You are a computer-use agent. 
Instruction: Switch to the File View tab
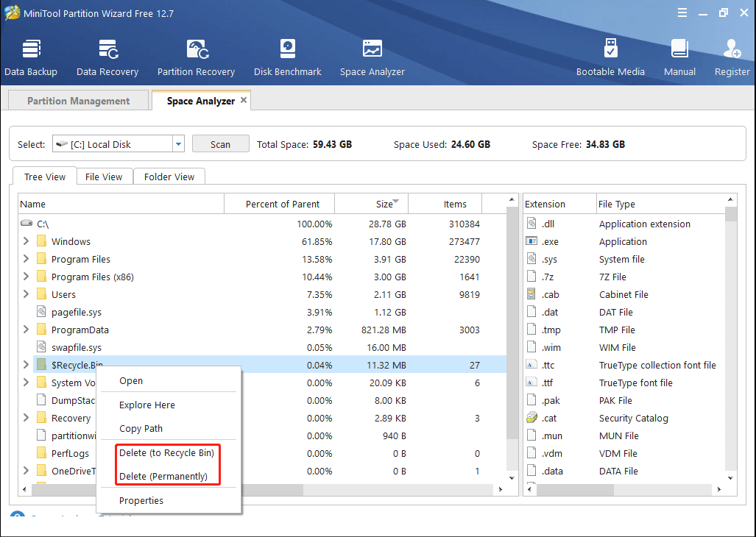pyautogui.click(x=104, y=177)
